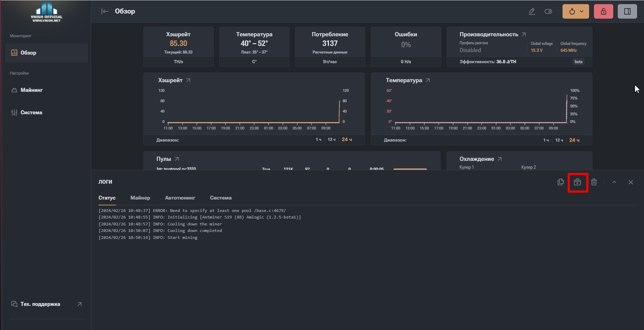
Task: Click Эффективность 36.8 J/TH text
Action: pyautogui.click(x=488, y=62)
